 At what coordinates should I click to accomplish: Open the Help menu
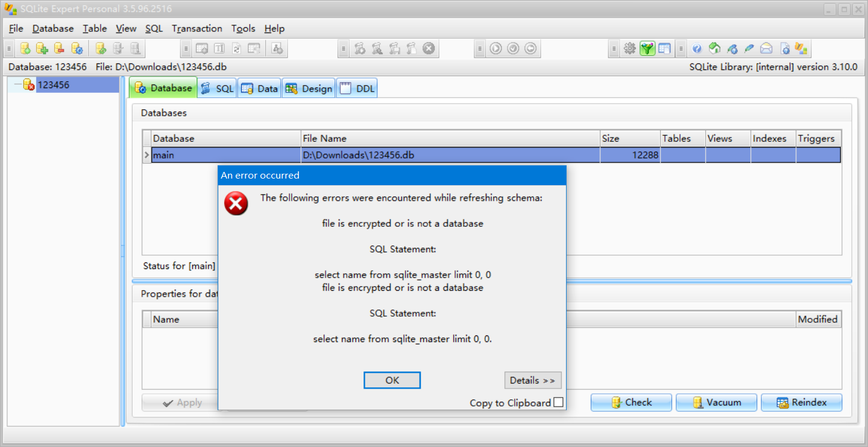coord(274,28)
